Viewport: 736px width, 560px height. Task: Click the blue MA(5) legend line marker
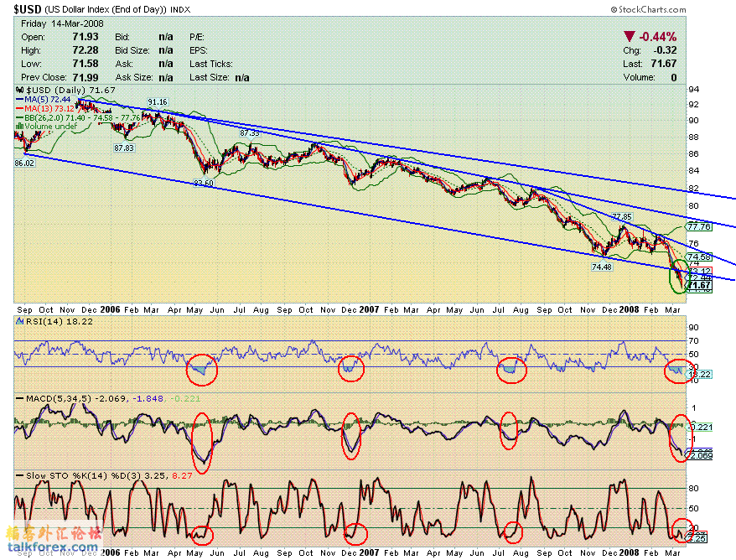[x=20, y=100]
